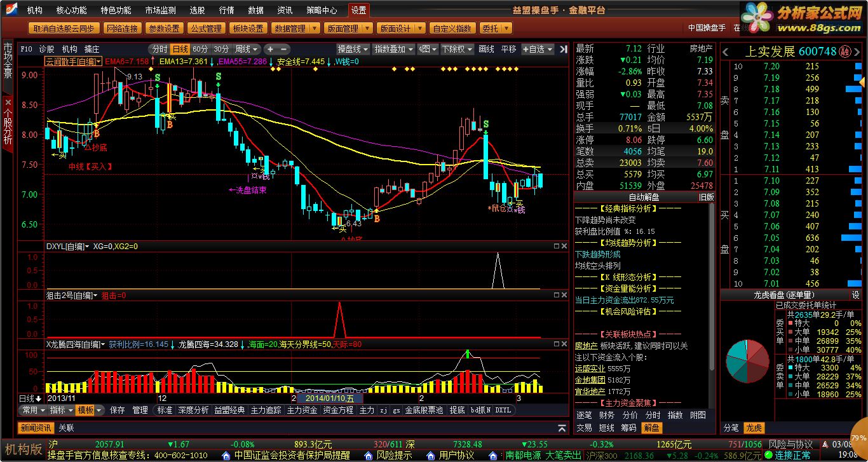
Task: Click the 2014/01/10,五 date marker on timeline
Action: pyautogui.click(x=329, y=398)
